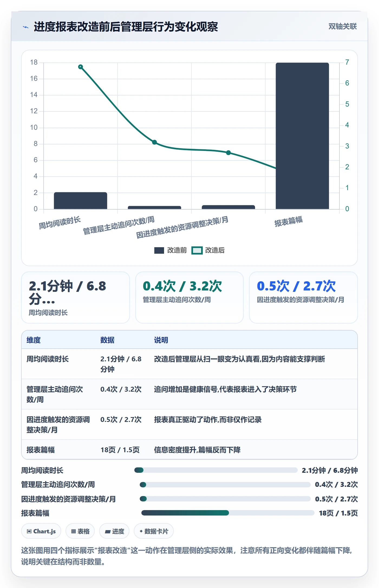Select the 因进度触发的资源调整决策/月 table cell
The height and width of the screenshot is (588, 379).
click(58, 425)
